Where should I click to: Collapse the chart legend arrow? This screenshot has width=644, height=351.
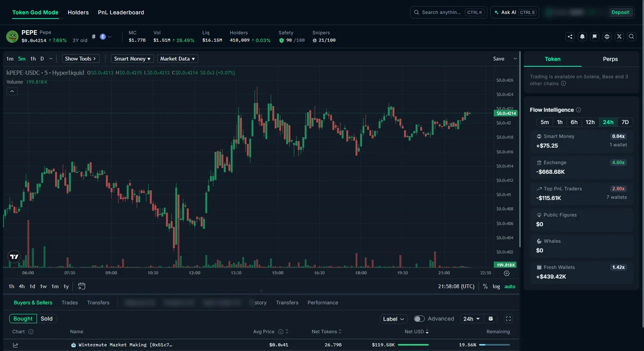12,91
